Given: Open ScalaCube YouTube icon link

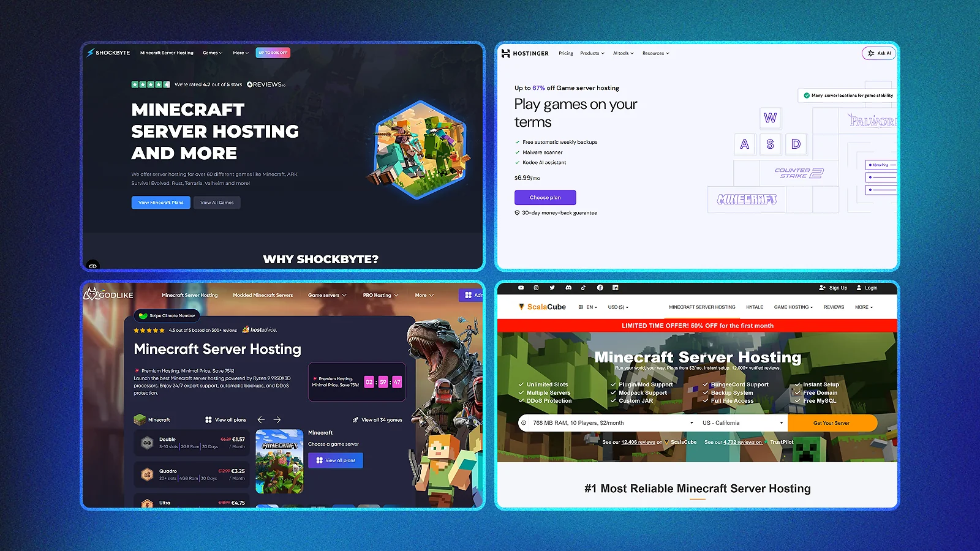Looking at the screenshot, I should (x=521, y=288).
